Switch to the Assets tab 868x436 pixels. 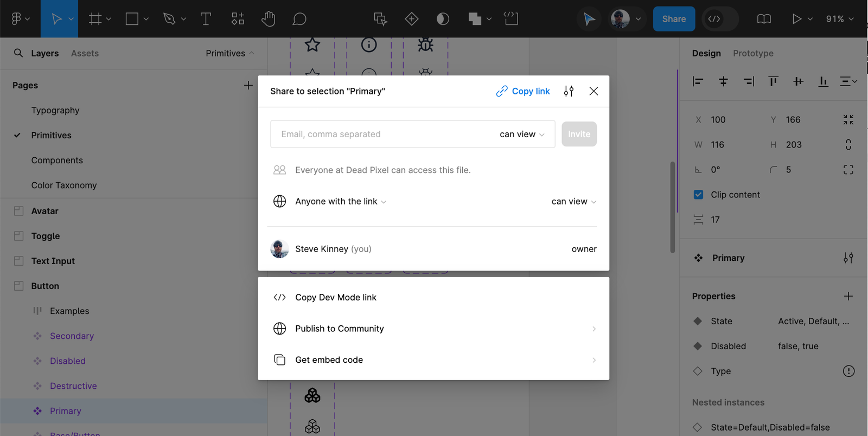click(85, 53)
